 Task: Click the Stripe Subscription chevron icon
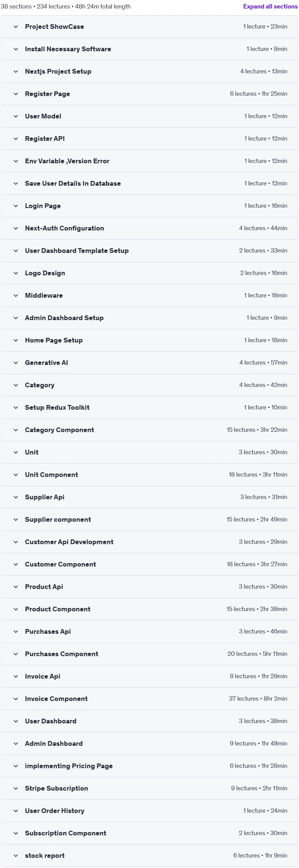point(16,789)
